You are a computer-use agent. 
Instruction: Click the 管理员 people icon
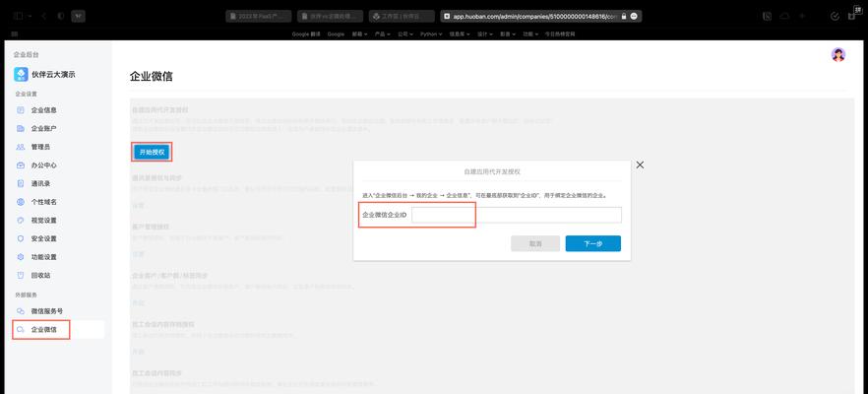(x=21, y=147)
